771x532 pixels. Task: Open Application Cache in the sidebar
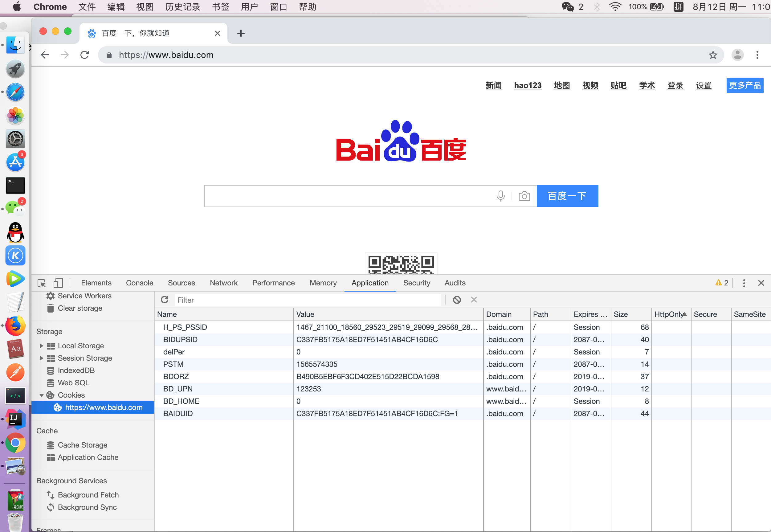pyautogui.click(x=88, y=457)
